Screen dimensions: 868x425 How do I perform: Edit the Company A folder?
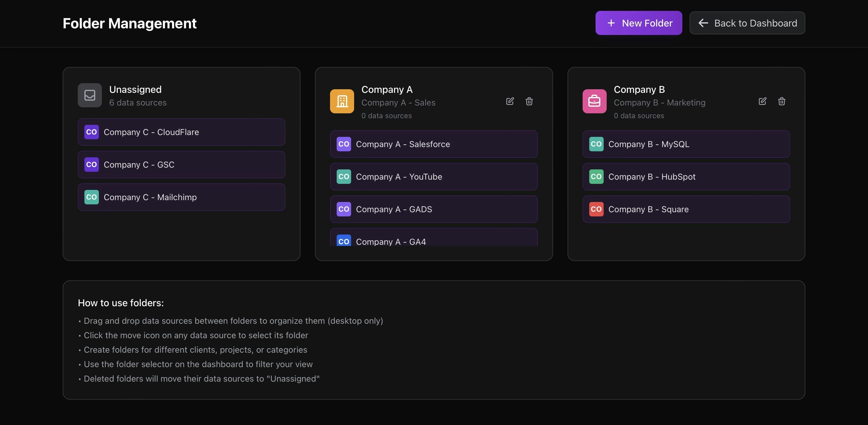[510, 101]
